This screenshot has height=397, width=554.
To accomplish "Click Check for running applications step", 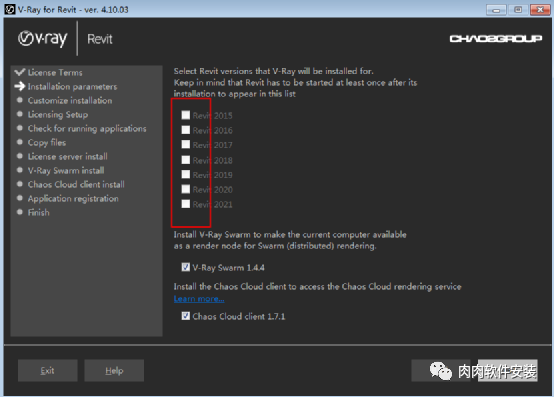I will [x=87, y=129].
